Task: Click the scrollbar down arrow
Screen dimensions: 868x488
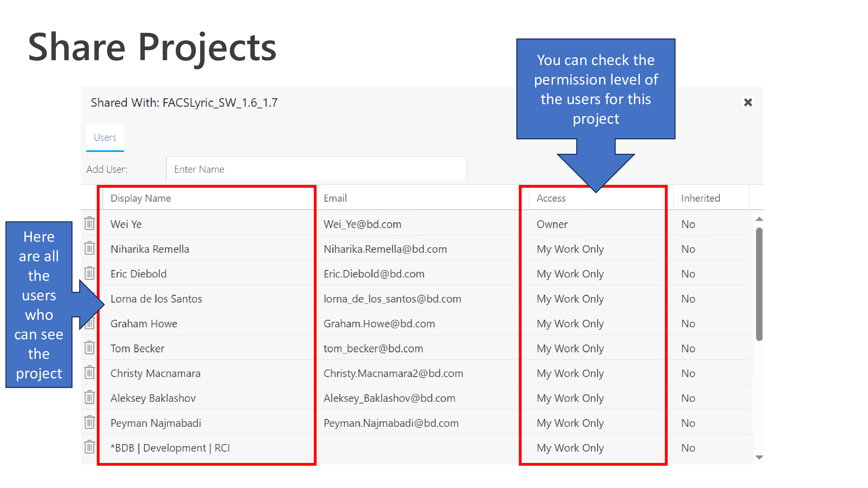Action: (759, 457)
